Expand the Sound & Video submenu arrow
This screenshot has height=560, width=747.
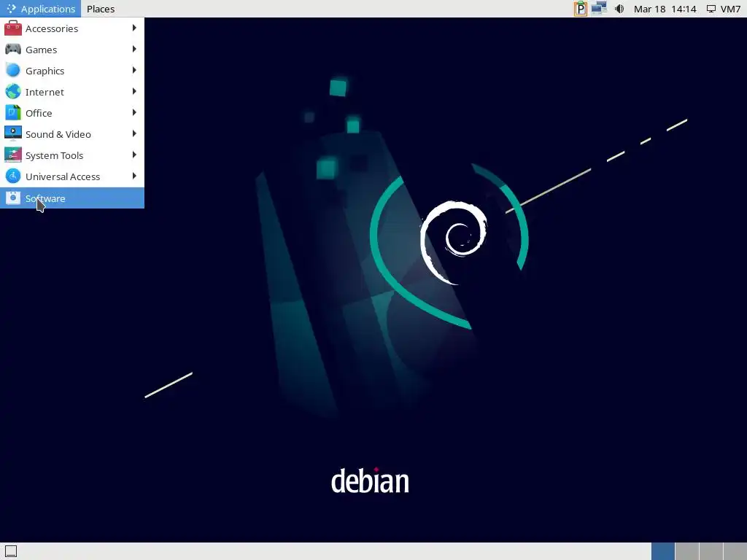point(134,133)
